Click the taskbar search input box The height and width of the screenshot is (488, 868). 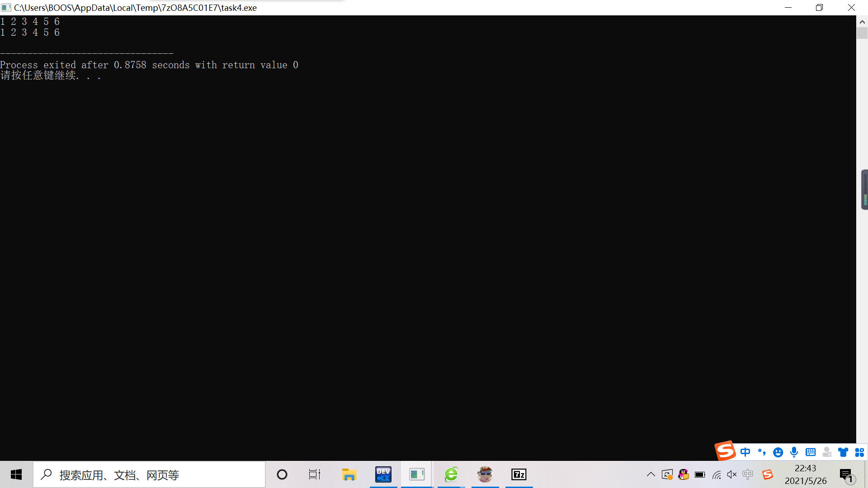tap(149, 474)
